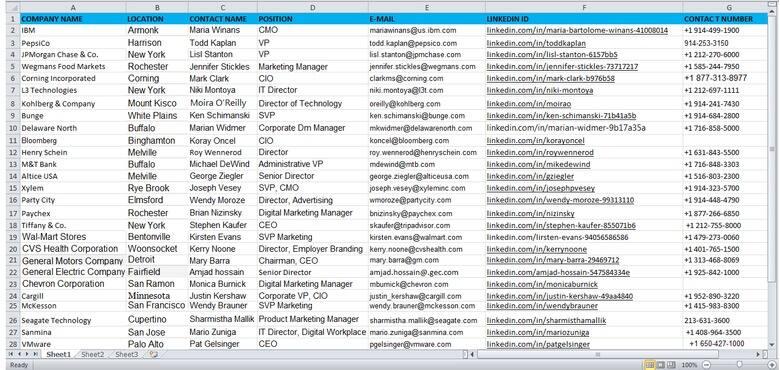Select the Wal-Mart Stores company cell
Viewport: 780px width, 370px height.
(73, 237)
